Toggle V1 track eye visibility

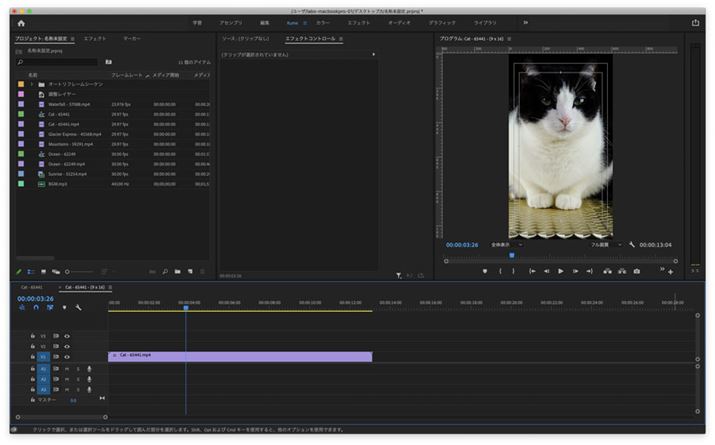pos(67,356)
